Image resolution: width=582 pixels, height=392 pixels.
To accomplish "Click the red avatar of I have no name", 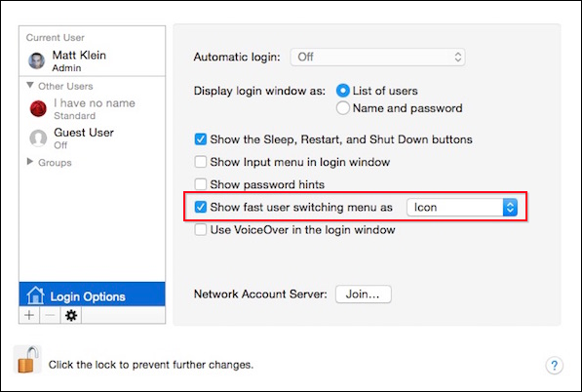I will click(38, 108).
